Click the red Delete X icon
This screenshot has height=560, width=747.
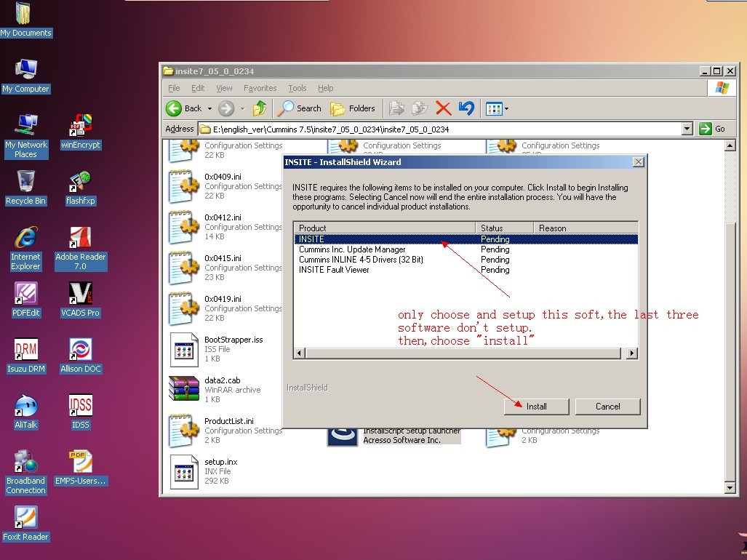pyautogui.click(x=443, y=108)
